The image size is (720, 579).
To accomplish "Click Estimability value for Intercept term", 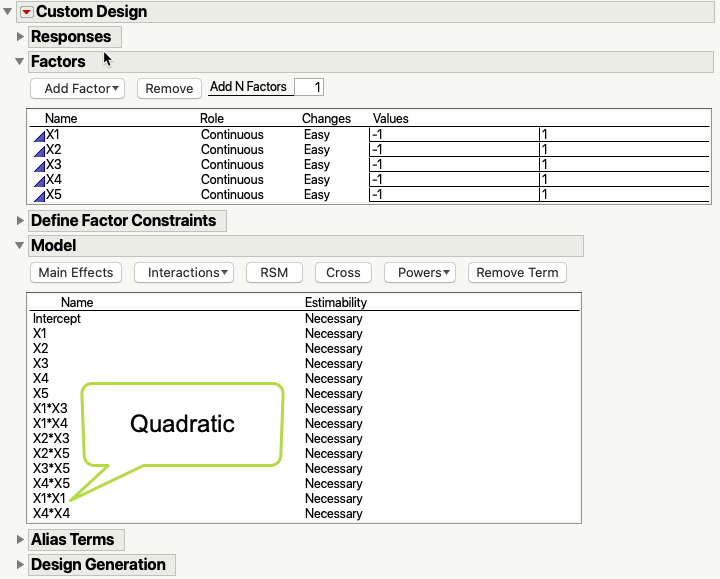I will 333,319.
